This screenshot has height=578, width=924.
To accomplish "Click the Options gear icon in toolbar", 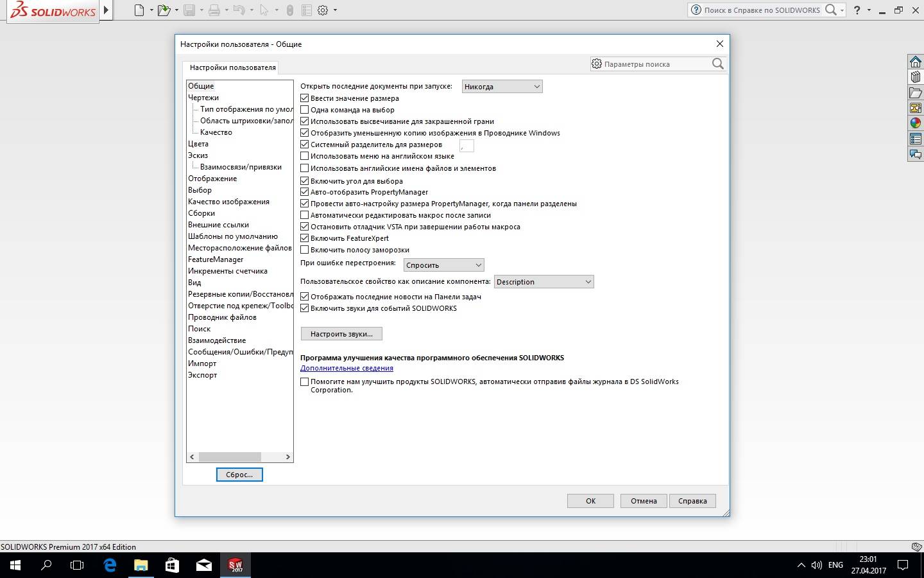I will pos(323,10).
